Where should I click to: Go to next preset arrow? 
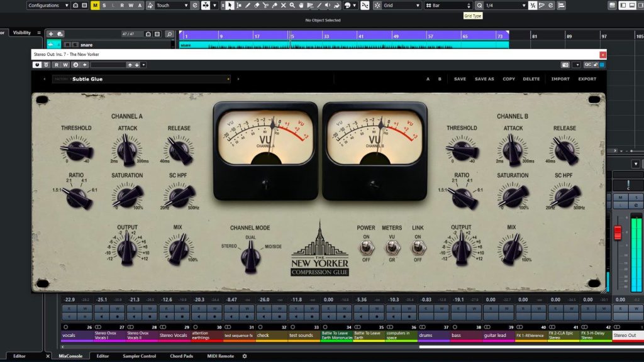click(x=238, y=79)
